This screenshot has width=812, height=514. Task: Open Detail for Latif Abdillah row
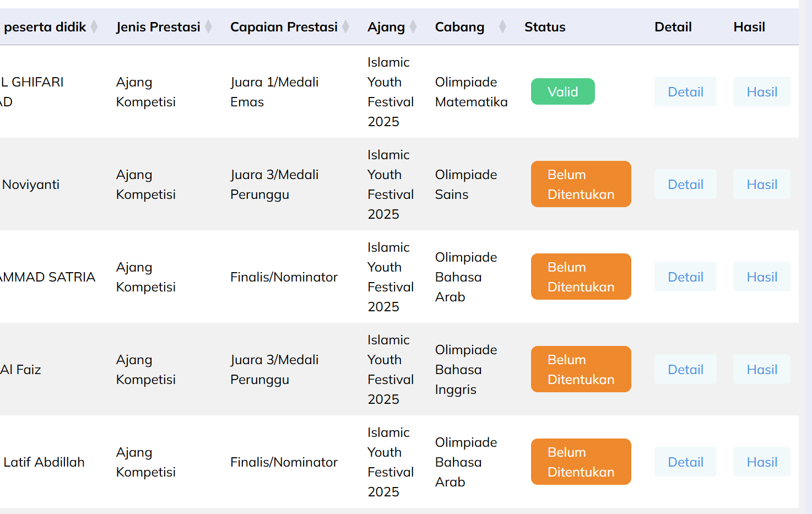click(x=685, y=462)
